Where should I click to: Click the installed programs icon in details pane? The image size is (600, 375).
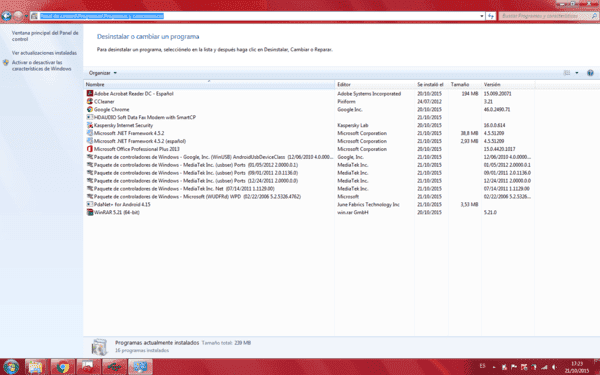[x=99, y=347]
